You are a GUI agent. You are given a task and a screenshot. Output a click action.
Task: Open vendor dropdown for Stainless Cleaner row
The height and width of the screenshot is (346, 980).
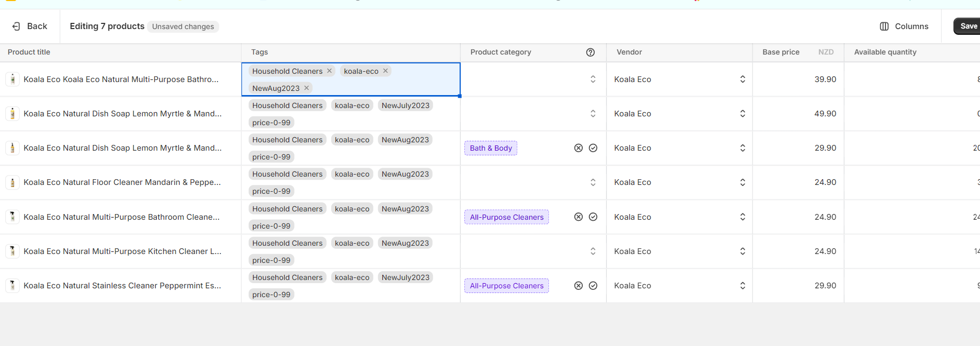pos(743,286)
